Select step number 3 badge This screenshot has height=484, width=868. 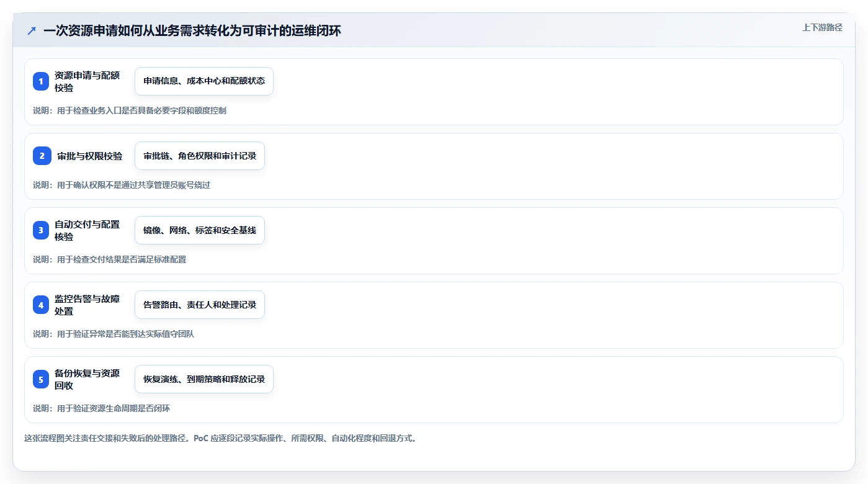pyautogui.click(x=41, y=230)
